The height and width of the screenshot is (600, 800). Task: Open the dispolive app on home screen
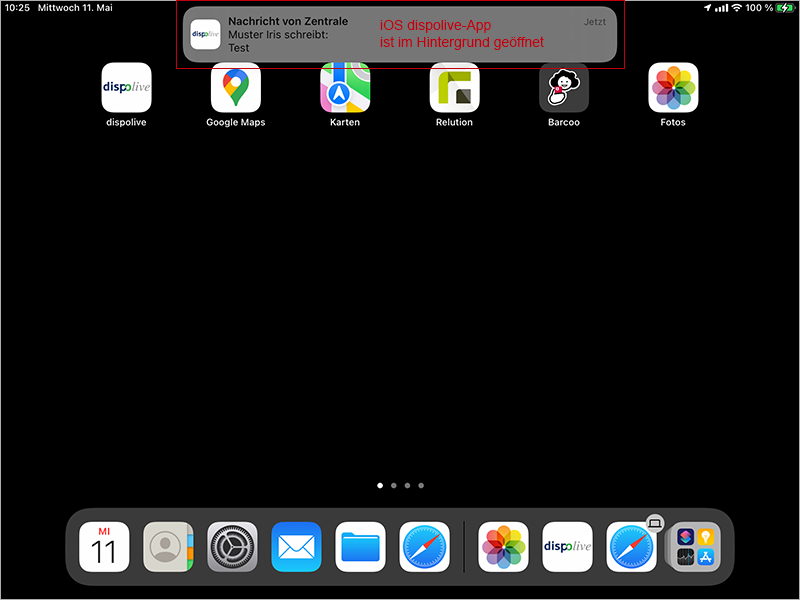click(126, 87)
